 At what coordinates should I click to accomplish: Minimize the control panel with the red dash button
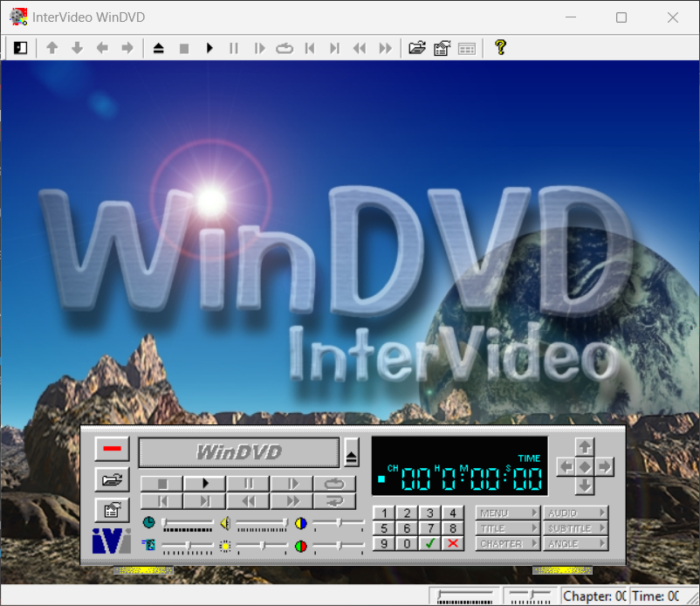point(112,448)
